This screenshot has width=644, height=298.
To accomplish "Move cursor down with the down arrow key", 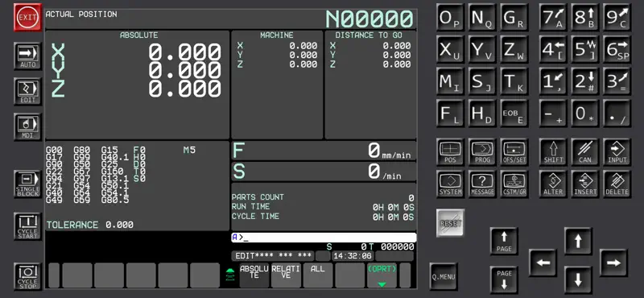I will point(578,279).
